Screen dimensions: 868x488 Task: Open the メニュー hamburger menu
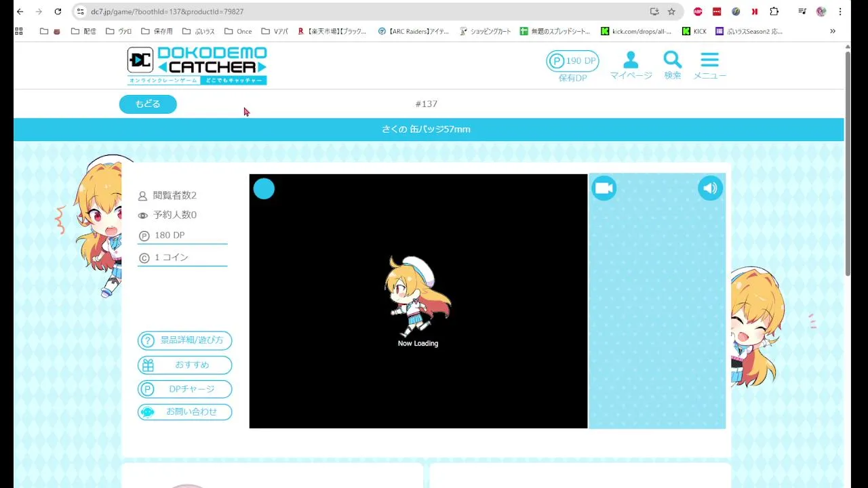[709, 66]
